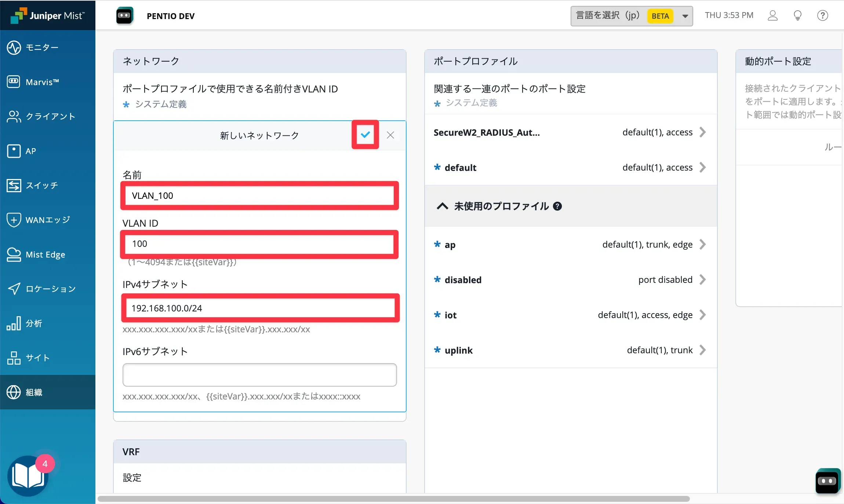Click the horizontal scrollbar at bottom

pos(393,499)
